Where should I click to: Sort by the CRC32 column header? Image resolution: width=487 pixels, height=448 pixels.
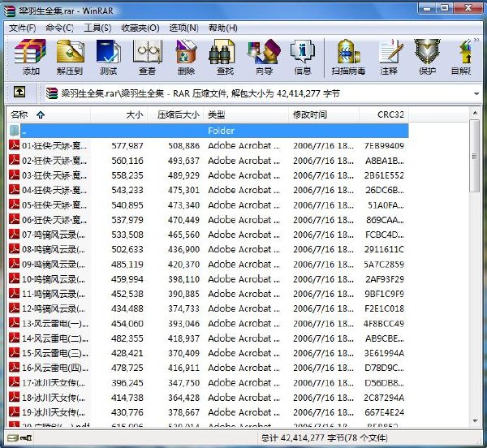(384, 115)
